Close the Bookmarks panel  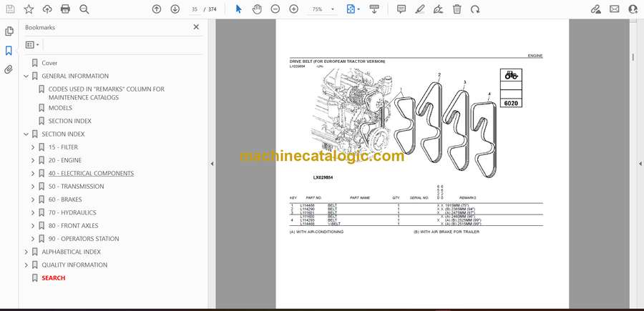[x=196, y=27]
